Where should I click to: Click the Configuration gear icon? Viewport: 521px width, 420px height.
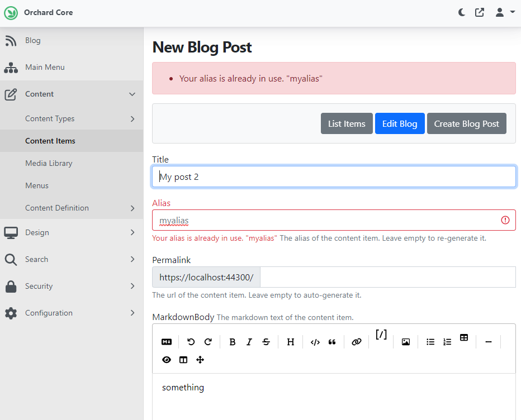[x=11, y=313]
